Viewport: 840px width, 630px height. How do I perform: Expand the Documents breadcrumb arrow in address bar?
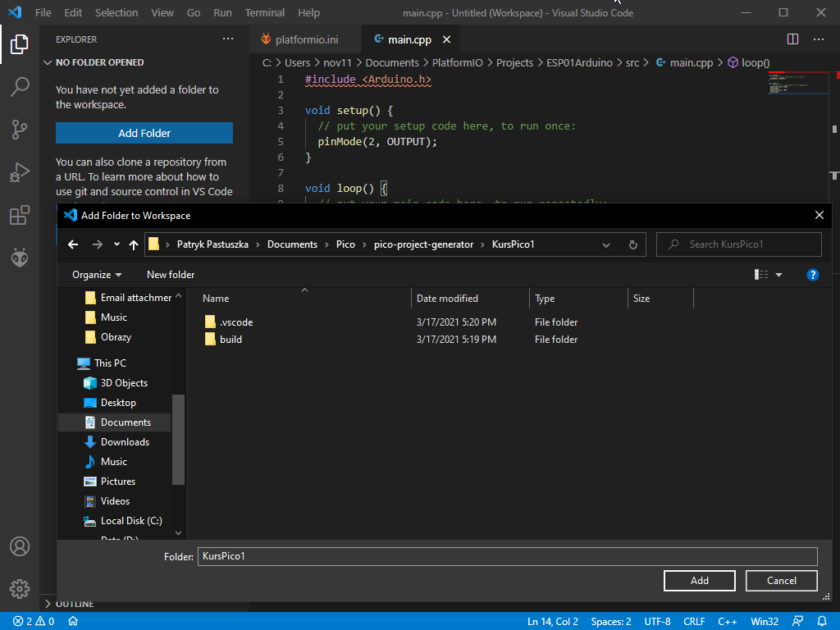tap(326, 244)
